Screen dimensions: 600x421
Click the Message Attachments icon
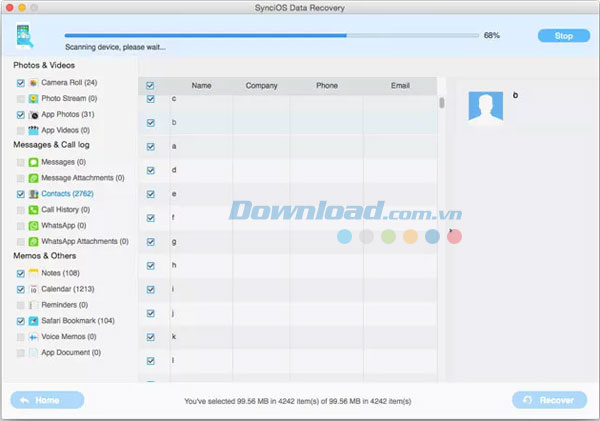[x=34, y=178]
